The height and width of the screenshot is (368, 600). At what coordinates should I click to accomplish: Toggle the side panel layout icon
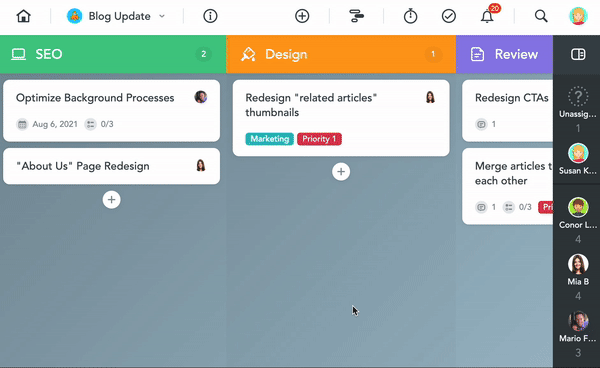578,54
